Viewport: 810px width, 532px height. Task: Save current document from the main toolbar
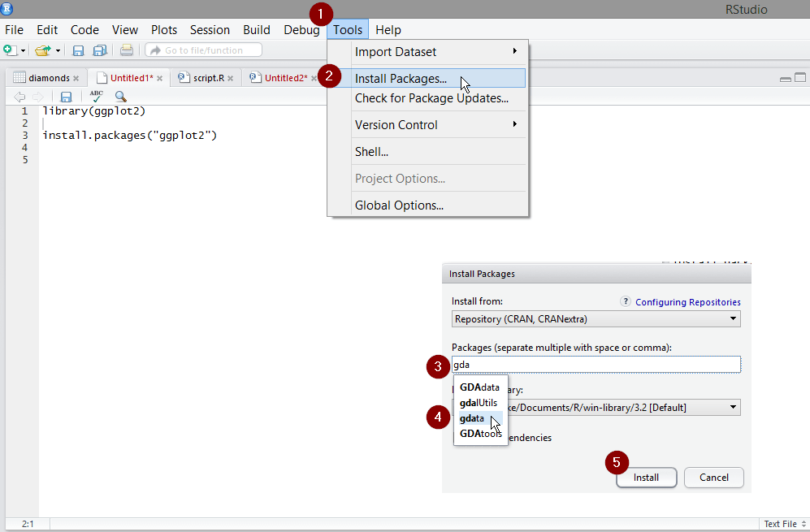[78, 50]
